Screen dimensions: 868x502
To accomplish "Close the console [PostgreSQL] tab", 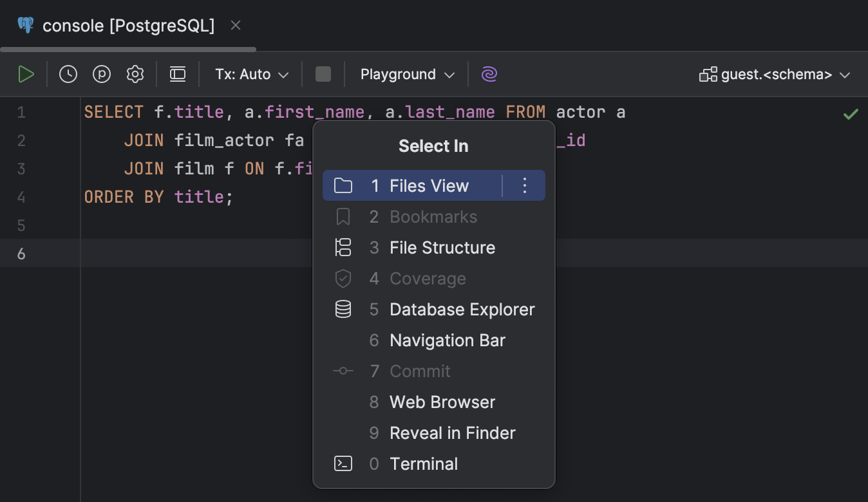I will [x=236, y=26].
